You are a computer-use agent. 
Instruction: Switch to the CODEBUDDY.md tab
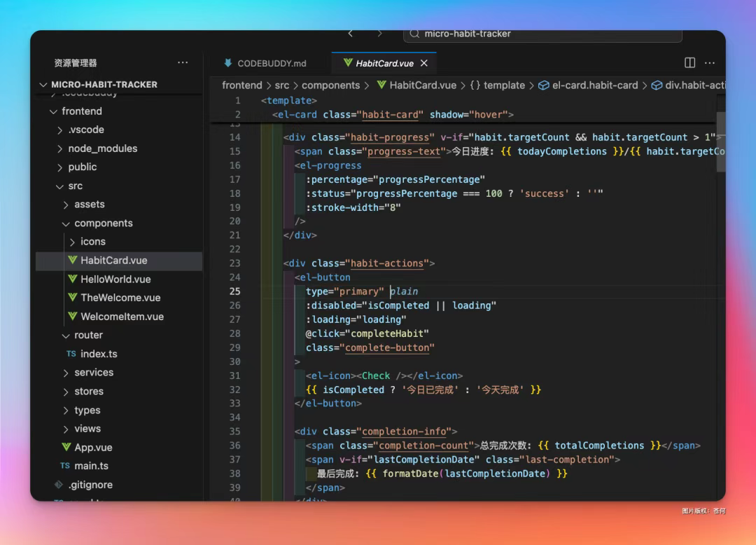tap(272, 63)
